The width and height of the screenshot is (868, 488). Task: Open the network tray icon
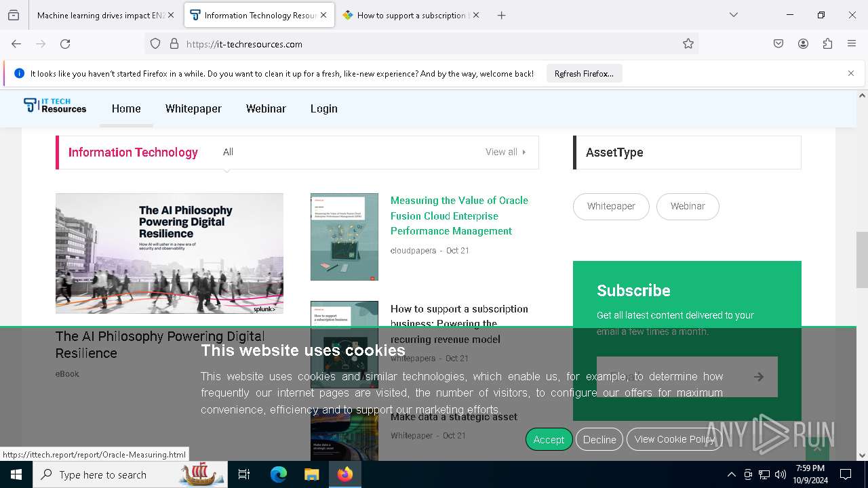[764, 474]
